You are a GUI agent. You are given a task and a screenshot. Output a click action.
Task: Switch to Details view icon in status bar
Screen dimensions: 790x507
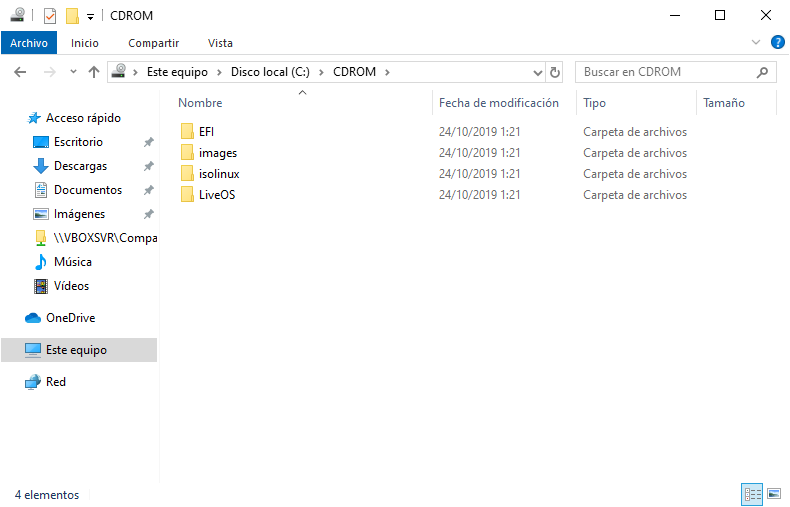tap(750, 494)
